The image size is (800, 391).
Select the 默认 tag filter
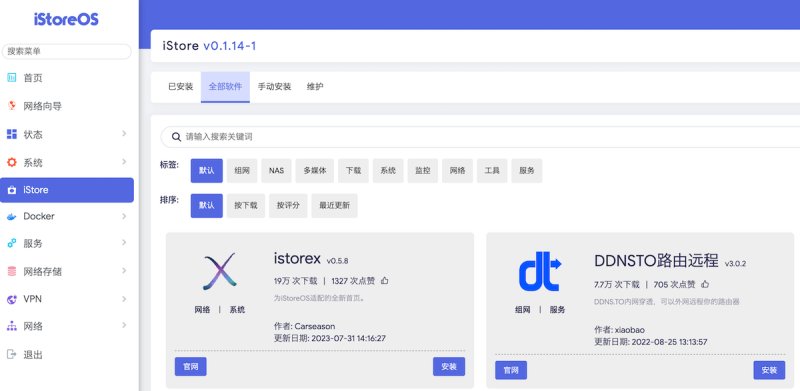click(207, 170)
